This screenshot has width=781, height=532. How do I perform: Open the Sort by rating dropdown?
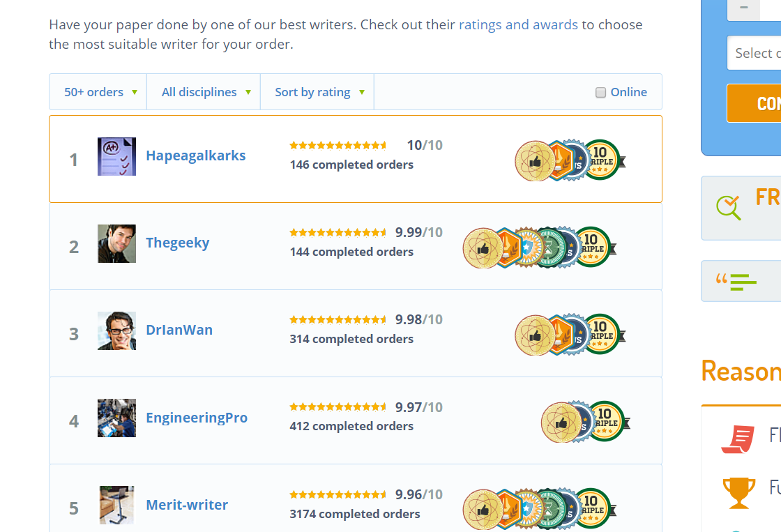pyautogui.click(x=318, y=92)
